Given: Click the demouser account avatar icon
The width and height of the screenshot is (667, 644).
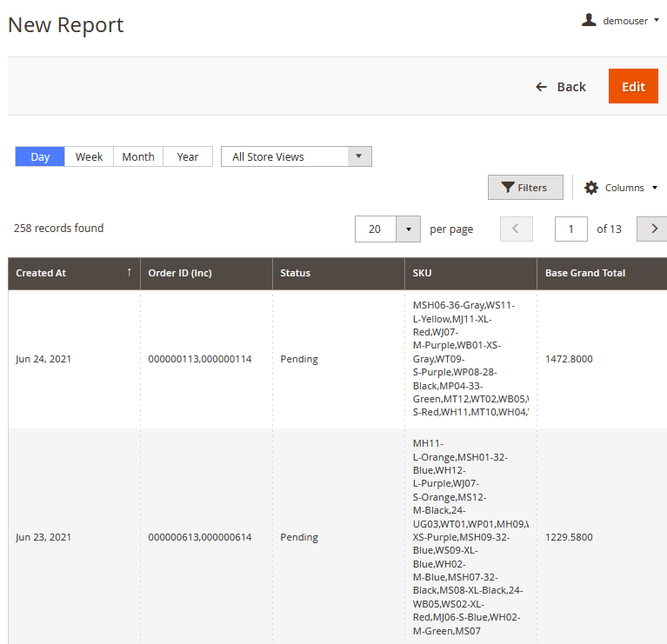Looking at the screenshot, I should (x=589, y=20).
